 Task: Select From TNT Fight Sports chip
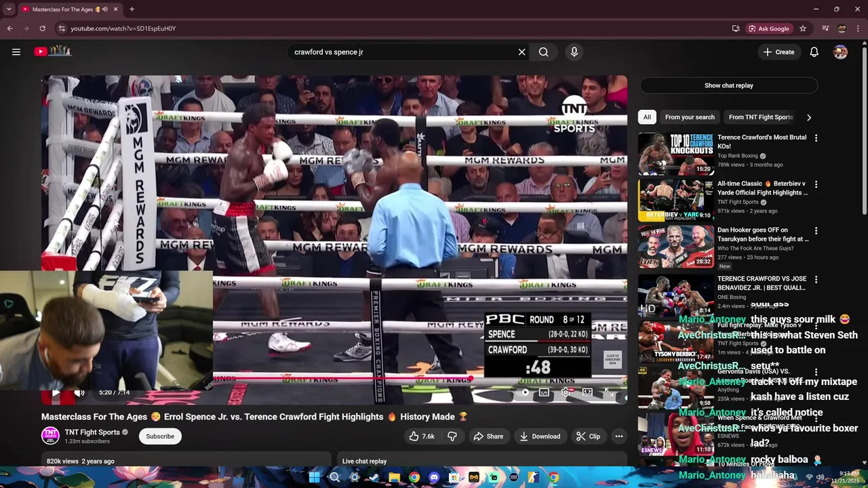[x=761, y=117]
